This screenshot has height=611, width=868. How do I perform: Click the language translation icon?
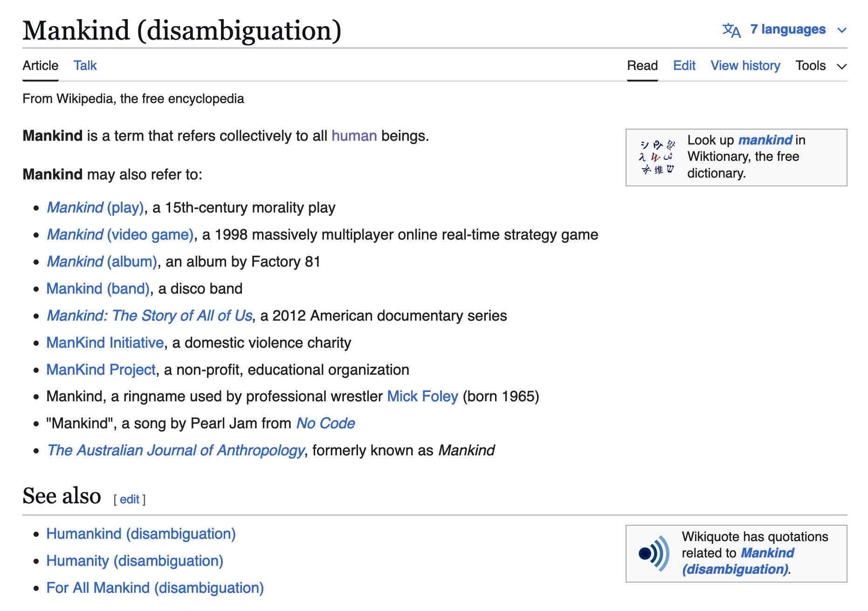731,30
